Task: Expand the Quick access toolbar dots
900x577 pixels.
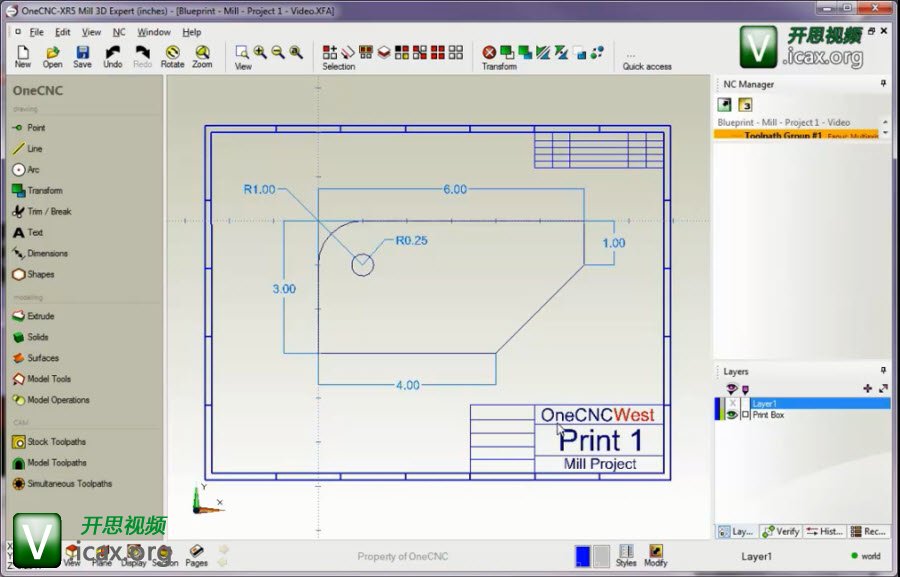Action: pos(631,56)
